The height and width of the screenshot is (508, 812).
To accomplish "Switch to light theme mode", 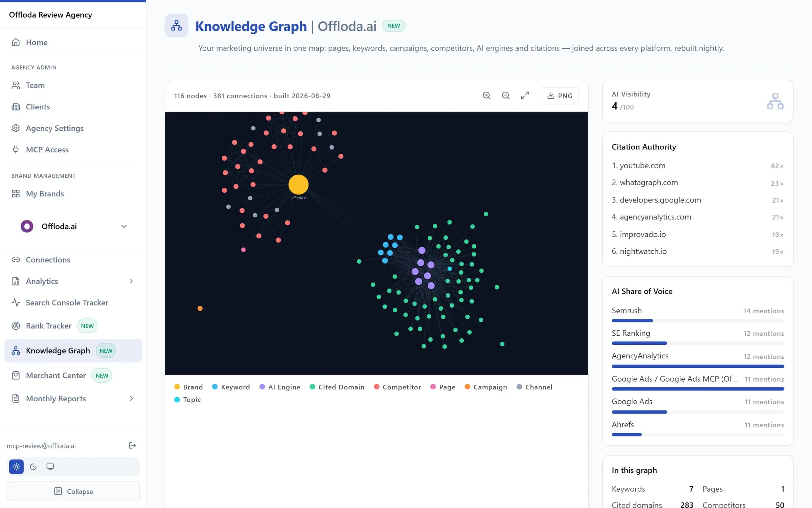I will (x=16, y=467).
